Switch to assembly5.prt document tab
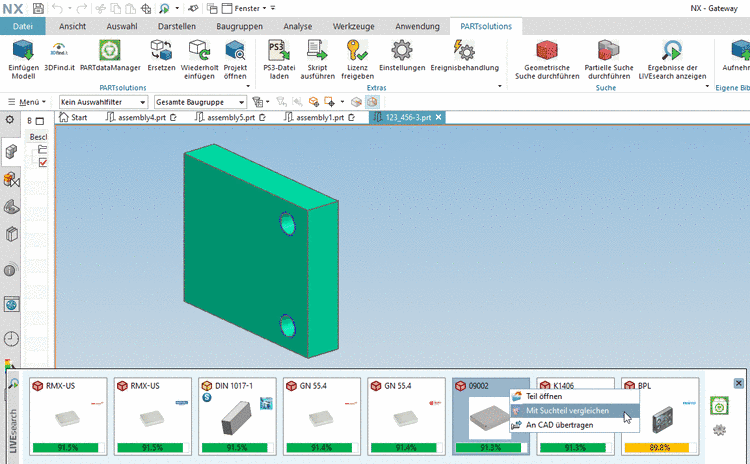Screen dimensions: 750x464 click(231, 117)
